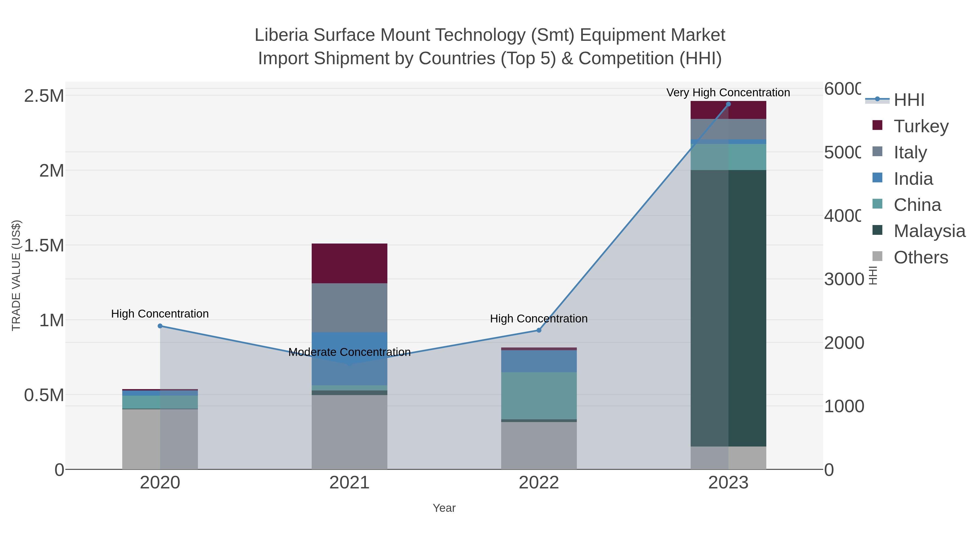Click the Others bar segment in 2020
This screenshot has width=980, height=551.
(160, 439)
